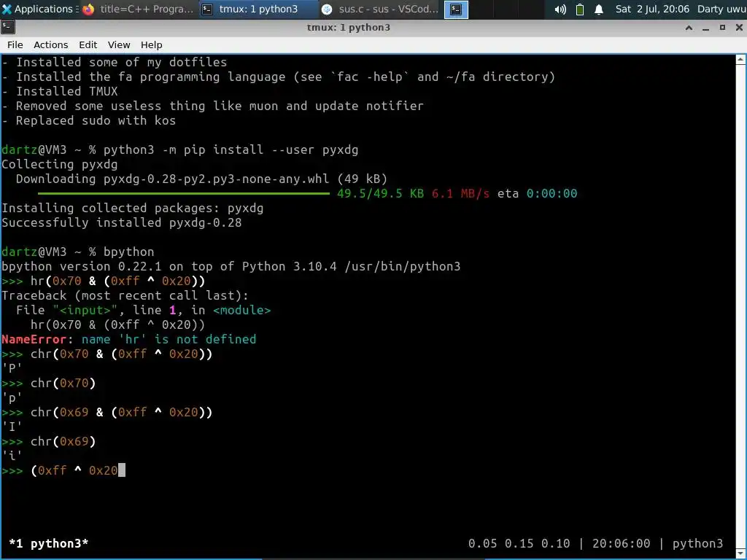Click the 'NameError' text in the traceback
Screen dimensions: 747x560
pyautogui.click(x=34, y=339)
